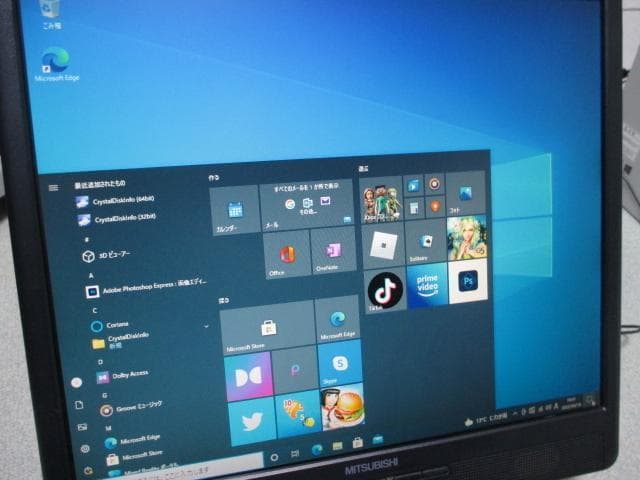Open the Maps small tile
Image resolution: width=640 pixels, height=480 pixels.
click(x=435, y=206)
